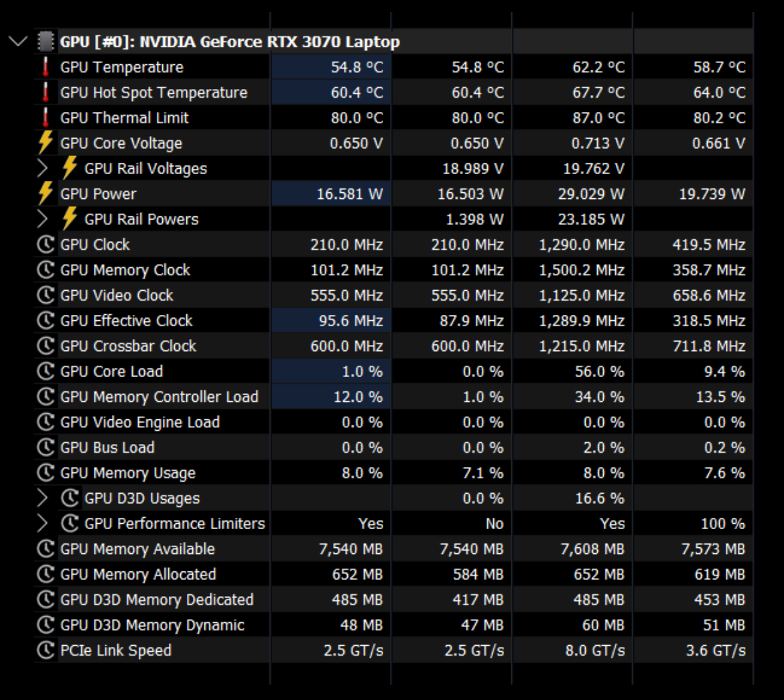Click the clock icon of GPU Effective Clock

(46, 320)
